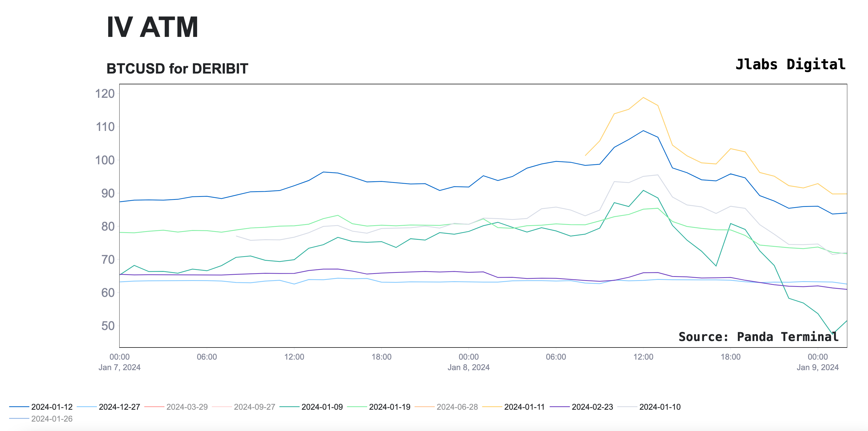The width and height of the screenshot is (868, 431).
Task: Hide the 2024-01-11 yellow series
Action: [x=524, y=407]
